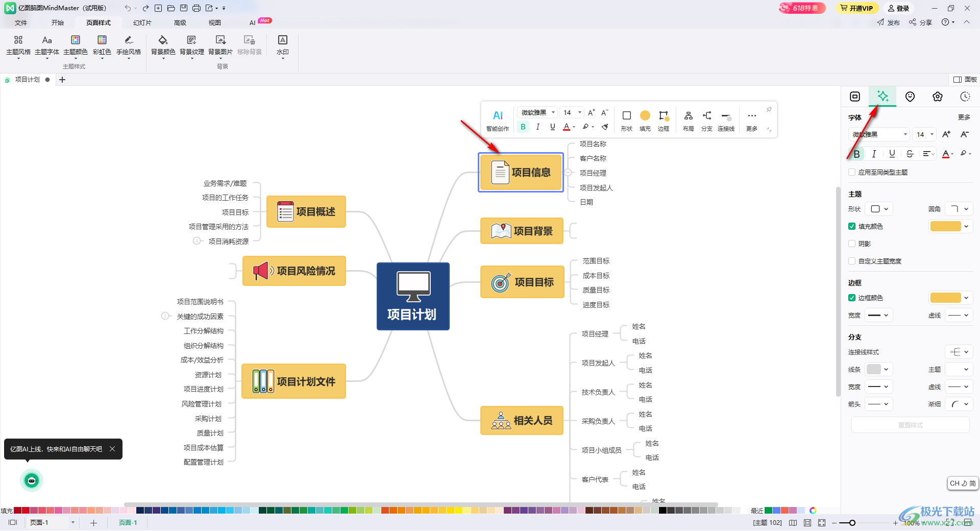Toggle italic in the right font panel
The height and width of the screenshot is (531, 980).
click(874, 154)
